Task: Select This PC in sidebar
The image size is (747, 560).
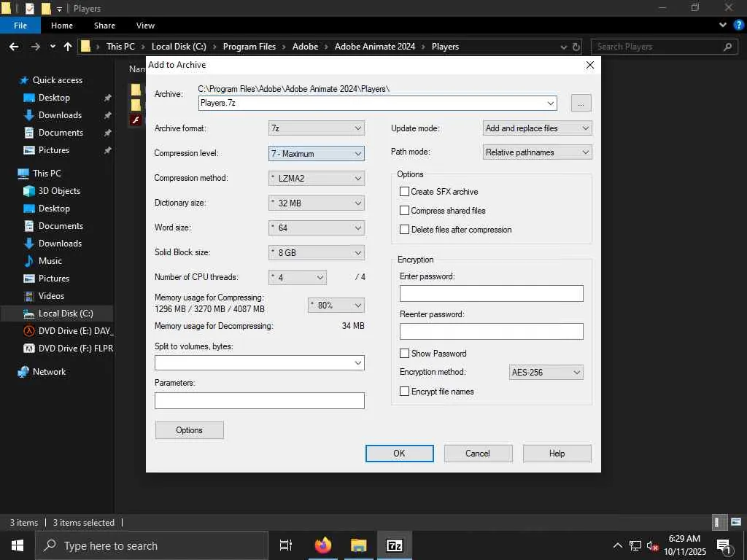Action: coord(47,174)
